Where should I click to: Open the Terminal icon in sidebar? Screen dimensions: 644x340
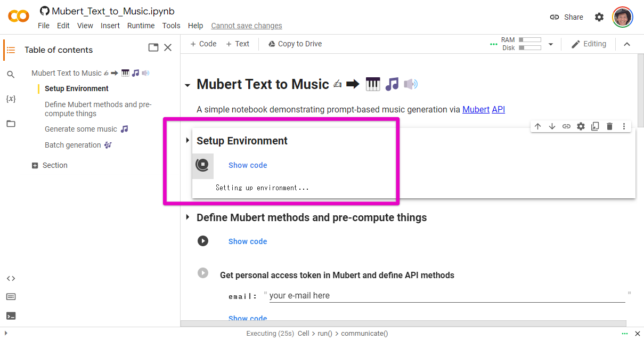pos(11,315)
